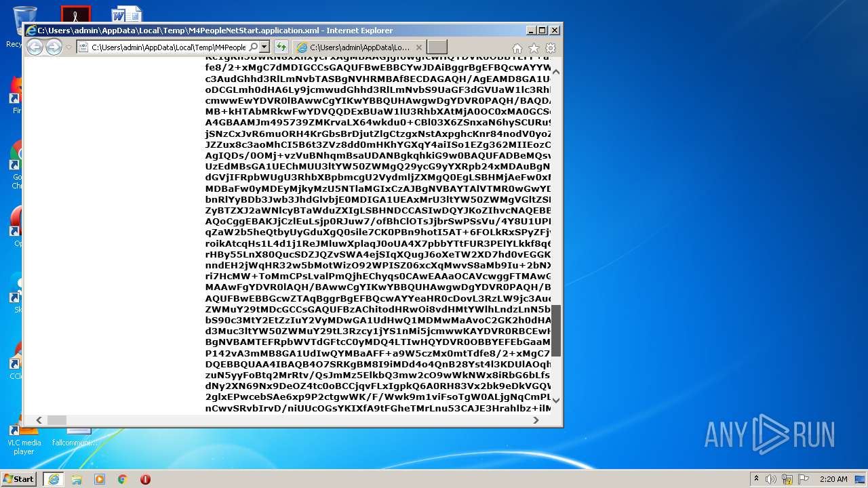
Task: Go forward with the Forward arrow button
Action: coord(54,47)
